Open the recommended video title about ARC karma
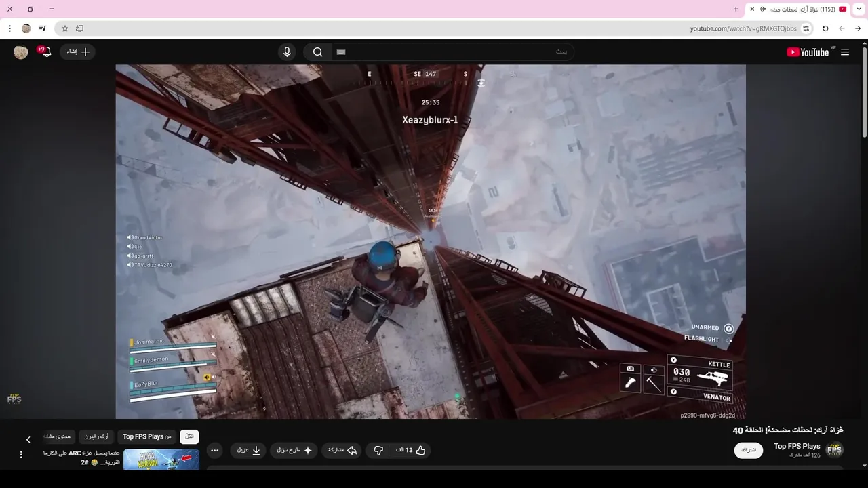Screen dimensions: 868x488 click(82, 457)
